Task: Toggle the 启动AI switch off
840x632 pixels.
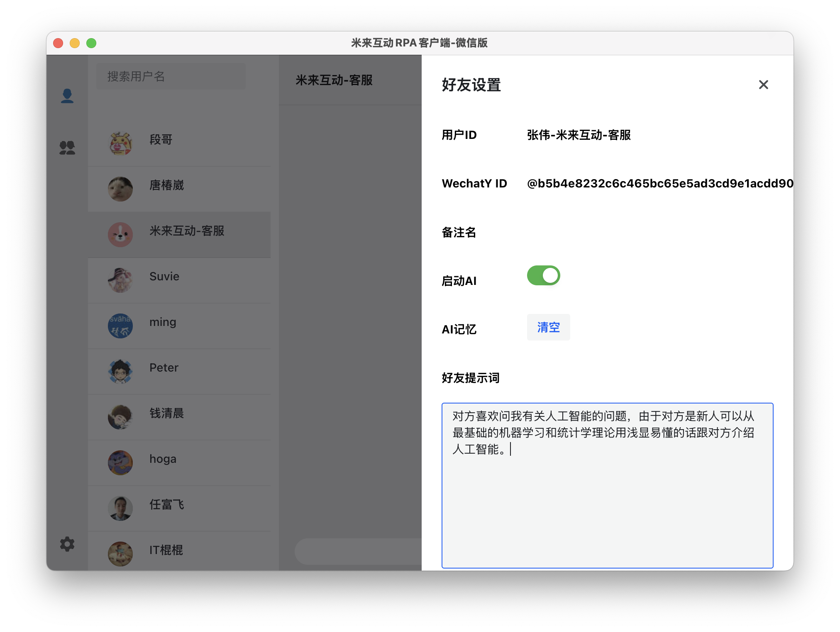Action: (543, 275)
